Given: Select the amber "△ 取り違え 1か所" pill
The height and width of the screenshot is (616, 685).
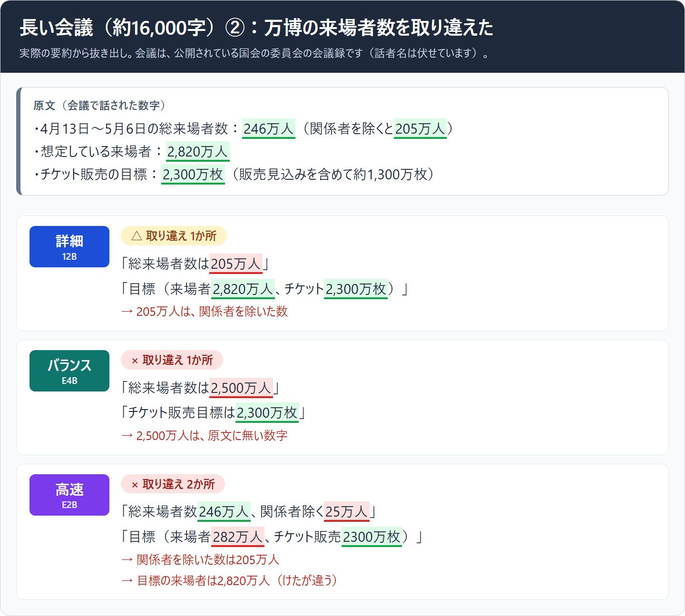Looking at the screenshot, I should click(x=174, y=236).
